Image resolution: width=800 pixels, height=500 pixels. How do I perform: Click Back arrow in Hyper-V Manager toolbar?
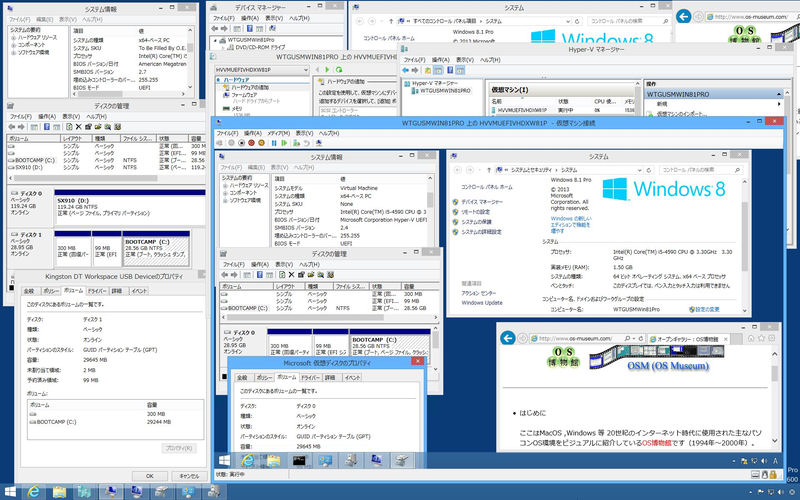406,70
